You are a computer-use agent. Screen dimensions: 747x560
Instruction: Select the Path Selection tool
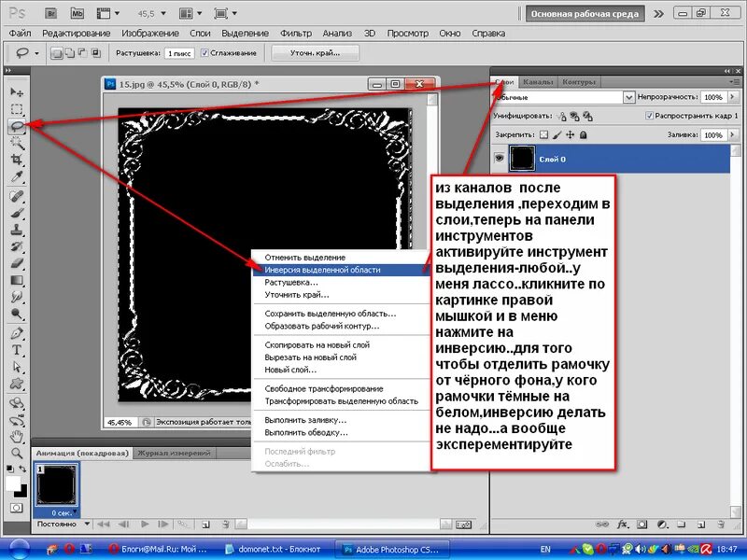(x=17, y=367)
